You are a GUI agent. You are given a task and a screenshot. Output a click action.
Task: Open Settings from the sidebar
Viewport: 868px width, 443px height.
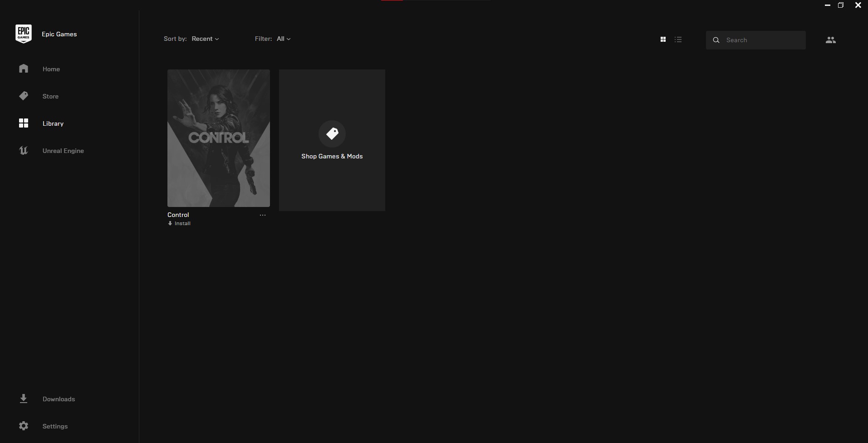click(x=55, y=426)
